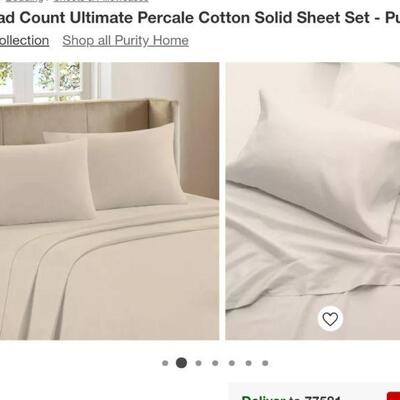The width and height of the screenshot is (400, 400).
Task: Save item with the heart favorite icon
Action: pos(330,319)
